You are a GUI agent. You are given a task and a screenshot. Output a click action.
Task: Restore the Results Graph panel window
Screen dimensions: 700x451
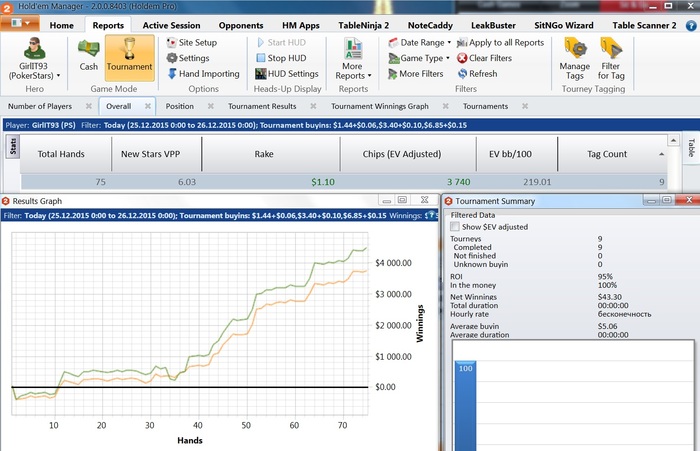[402, 200]
